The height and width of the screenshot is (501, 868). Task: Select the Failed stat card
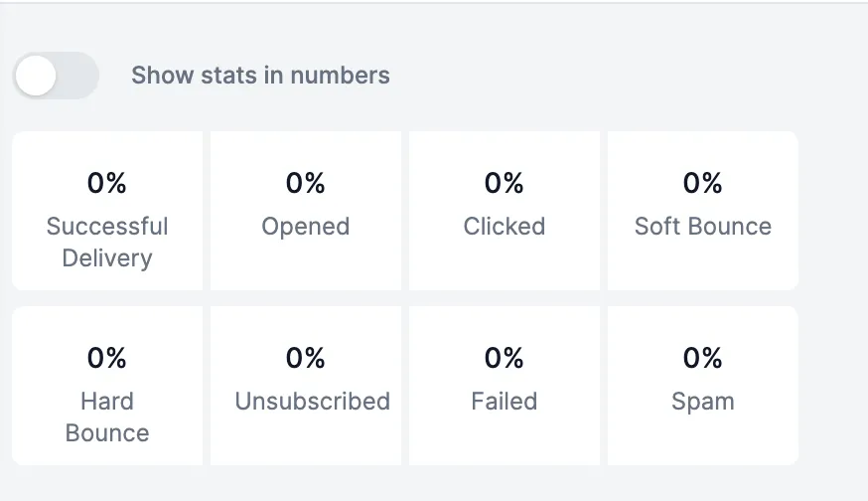pyautogui.click(x=505, y=386)
